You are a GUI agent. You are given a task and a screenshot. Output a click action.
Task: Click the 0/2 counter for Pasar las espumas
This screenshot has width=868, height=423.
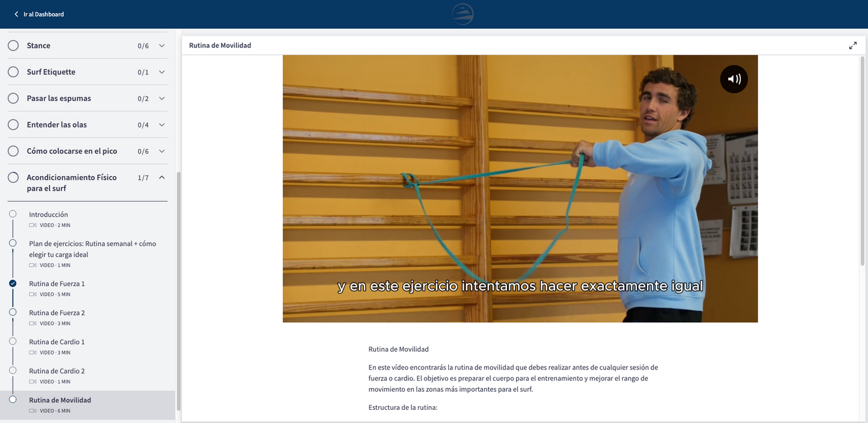coord(143,99)
